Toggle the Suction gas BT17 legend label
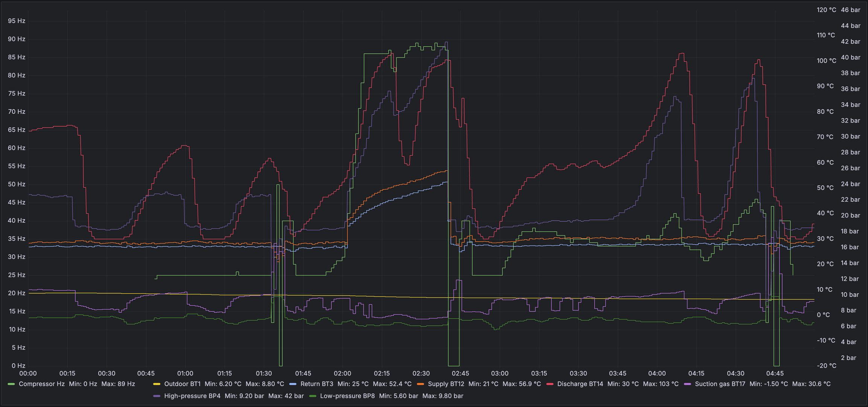Viewport: 868px width, 407px height. pos(720,384)
